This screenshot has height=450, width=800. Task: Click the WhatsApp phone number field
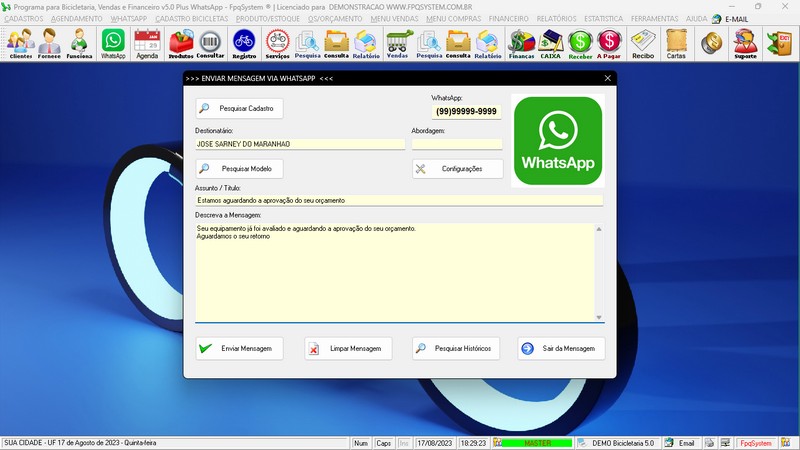click(466, 111)
